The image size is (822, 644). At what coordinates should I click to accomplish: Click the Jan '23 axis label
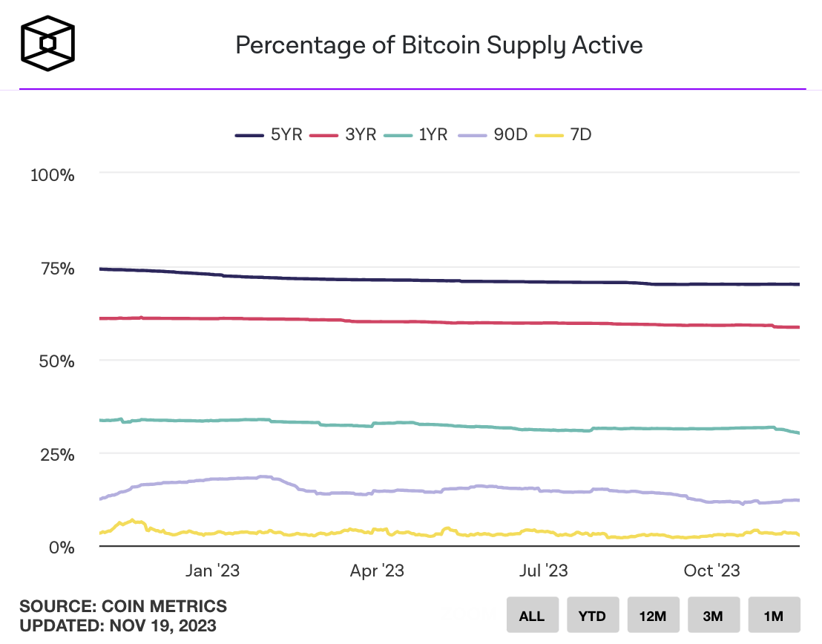212,571
